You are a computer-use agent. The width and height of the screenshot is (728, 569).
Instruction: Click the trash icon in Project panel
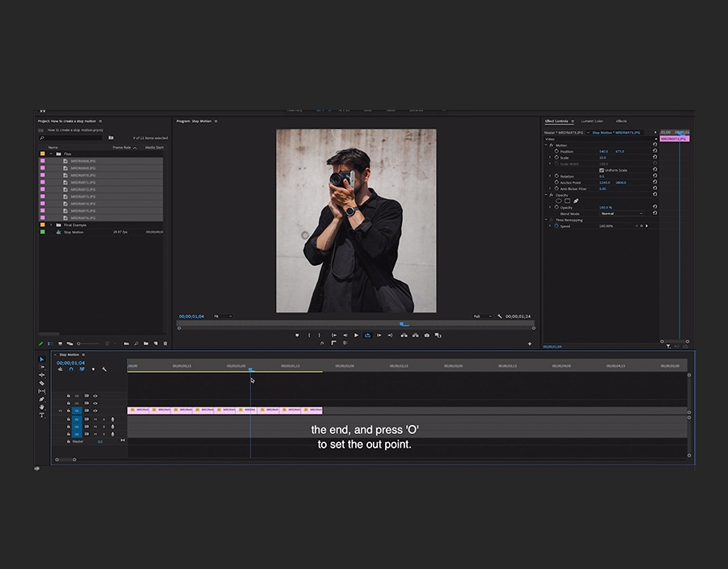coord(165,344)
